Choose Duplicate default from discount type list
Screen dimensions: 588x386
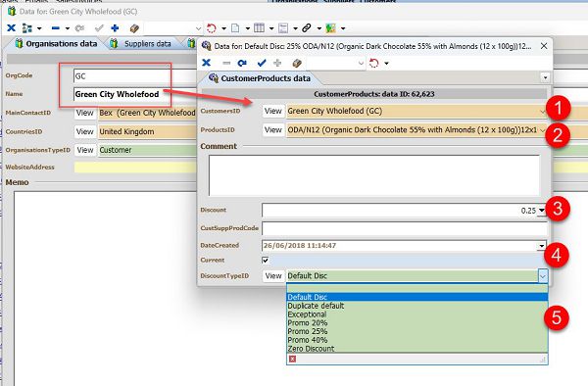[x=417, y=306]
